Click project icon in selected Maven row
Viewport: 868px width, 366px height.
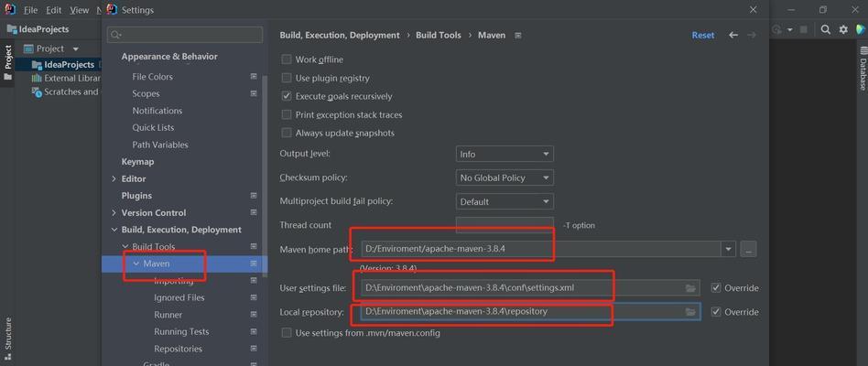[254, 264]
